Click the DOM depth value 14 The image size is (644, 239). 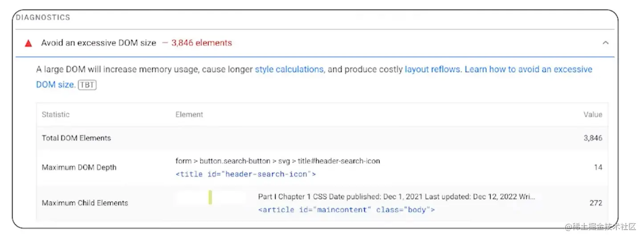(x=598, y=168)
